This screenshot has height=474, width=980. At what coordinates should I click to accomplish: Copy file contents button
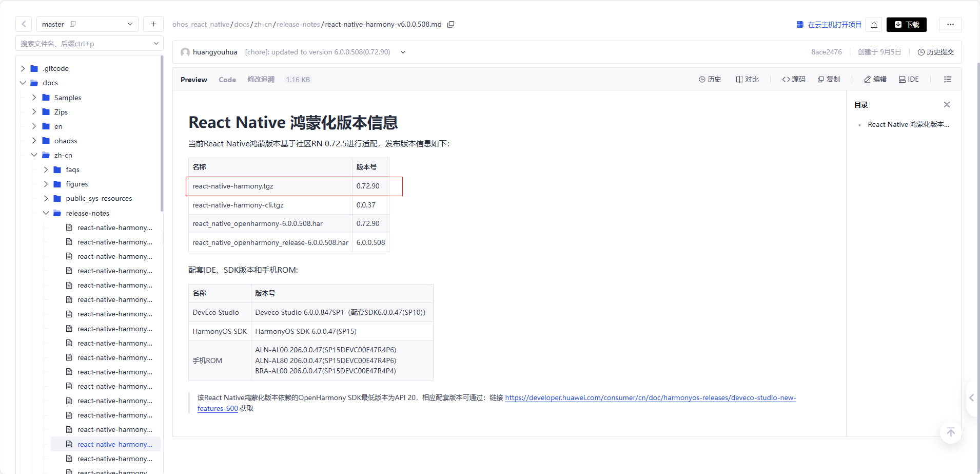tap(829, 79)
